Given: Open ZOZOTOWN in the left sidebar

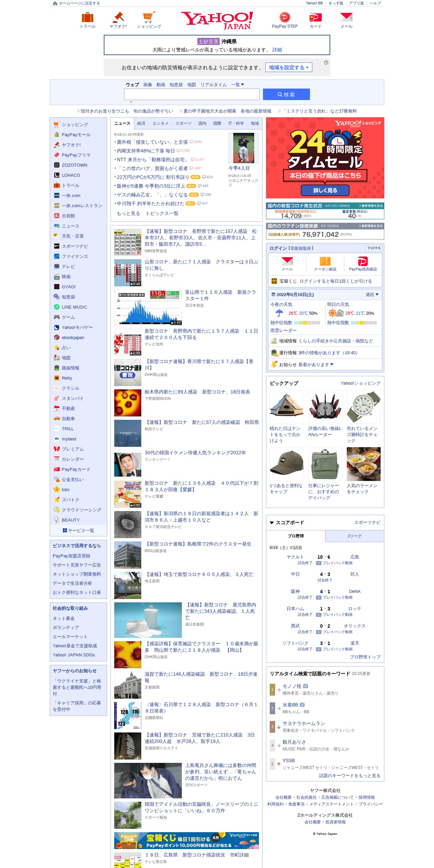Looking at the screenshot, I should 74,165.
